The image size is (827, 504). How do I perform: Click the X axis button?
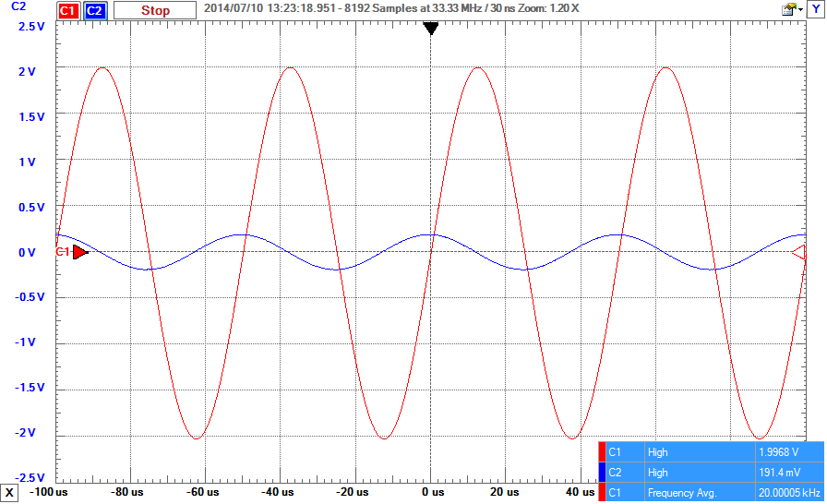click(x=9, y=494)
